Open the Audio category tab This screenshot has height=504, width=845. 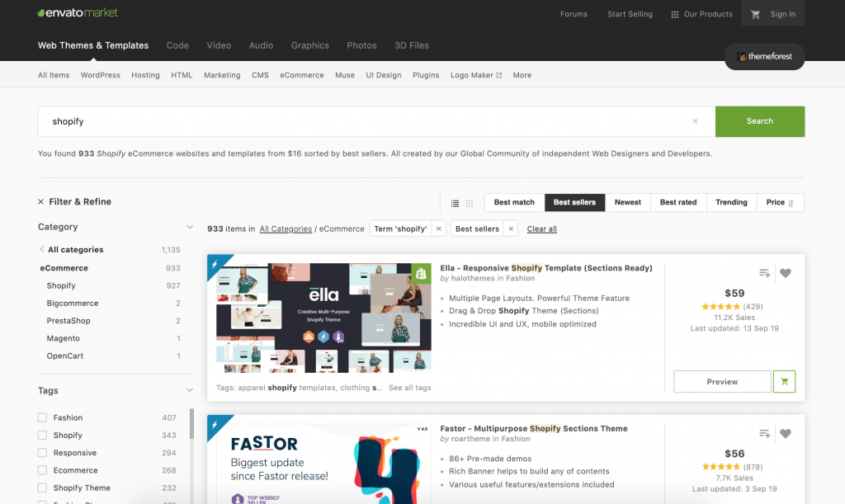[261, 45]
